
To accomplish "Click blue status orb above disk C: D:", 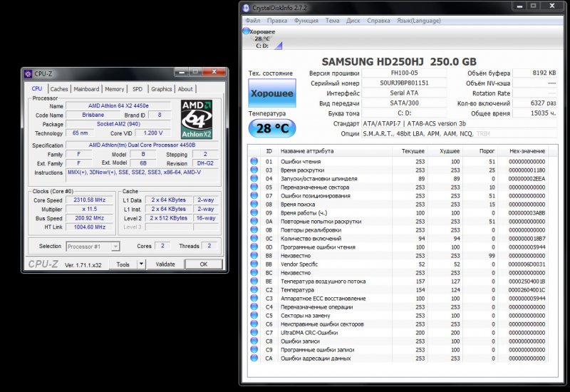I will click(x=246, y=31).
